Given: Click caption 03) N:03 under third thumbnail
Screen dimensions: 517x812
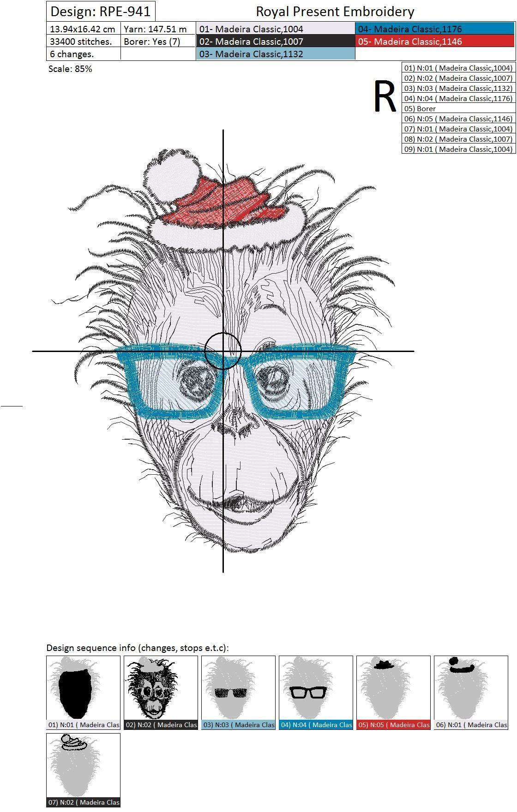Looking at the screenshot, I should pos(238,725).
